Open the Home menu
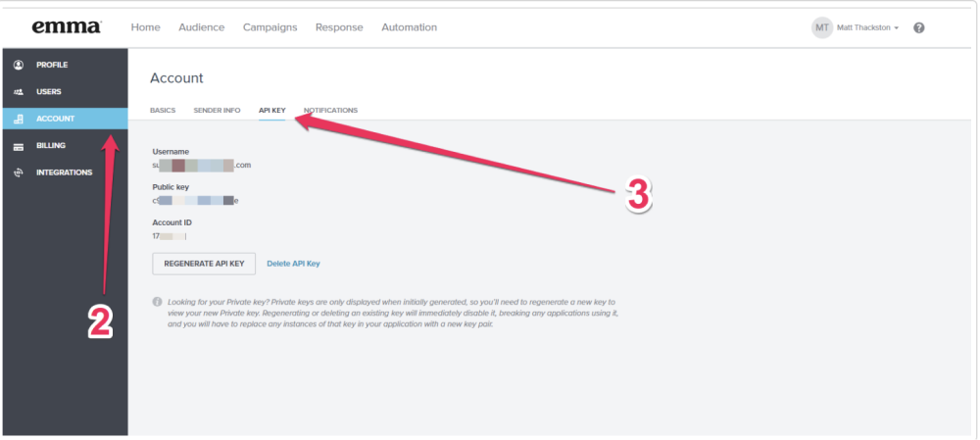 pyautogui.click(x=145, y=27)
